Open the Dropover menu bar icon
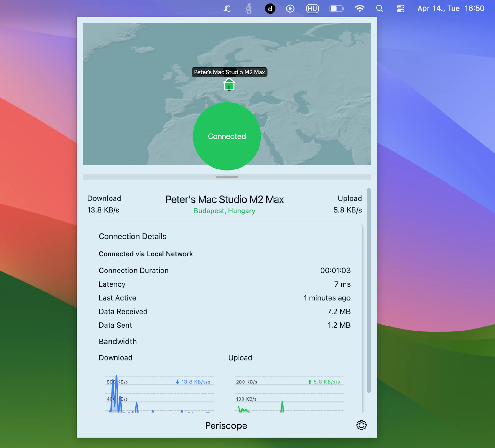The height and width of the screenshot is (448, 495). click(x=270, y=8)
